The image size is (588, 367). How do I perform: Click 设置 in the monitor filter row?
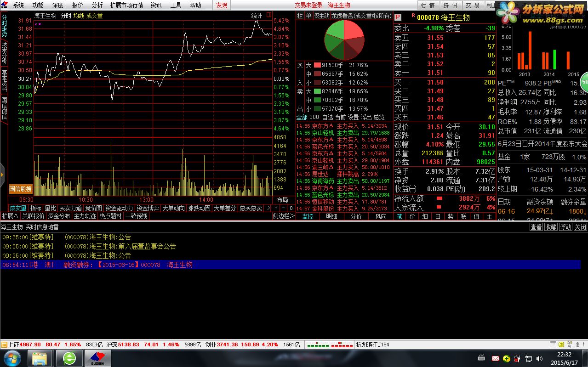[x=353, y=117]
